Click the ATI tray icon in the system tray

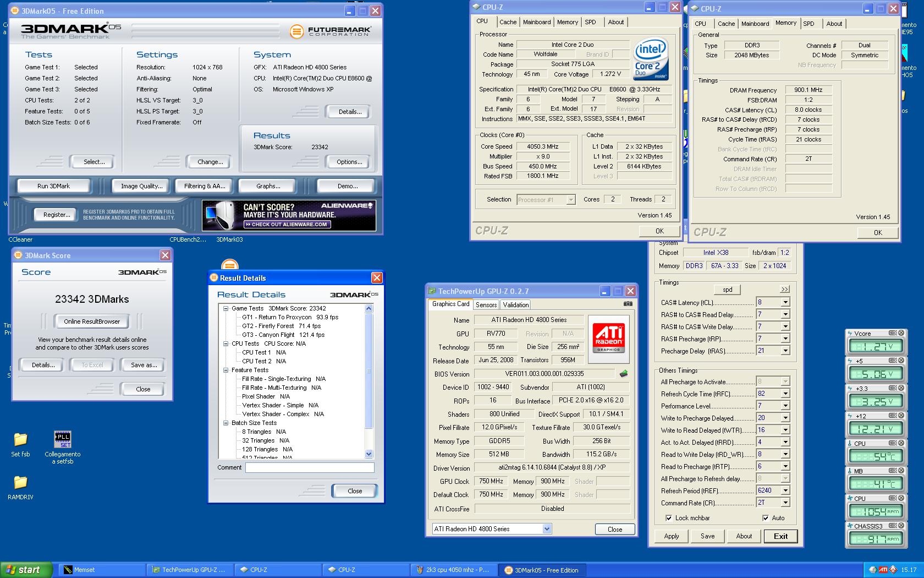(x=883, y=570)
